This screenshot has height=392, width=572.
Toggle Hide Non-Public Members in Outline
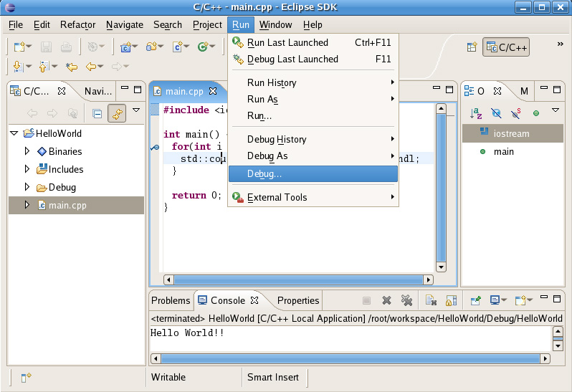coord(536,113)
